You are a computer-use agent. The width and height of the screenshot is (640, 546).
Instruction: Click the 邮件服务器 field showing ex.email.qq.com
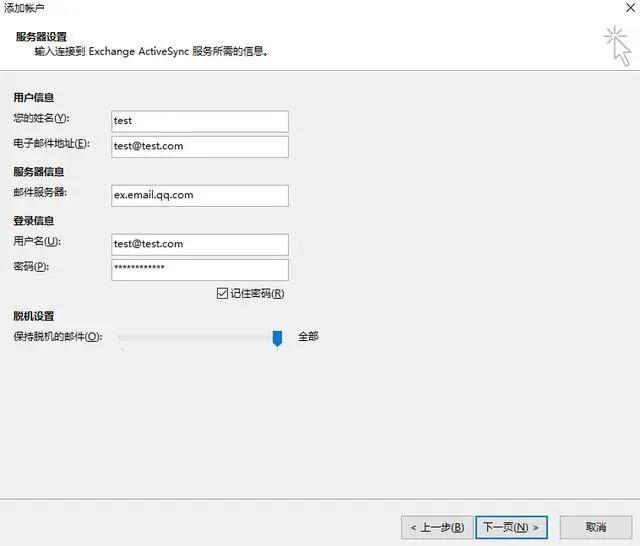pyautogui.click(x=200, y=195)
